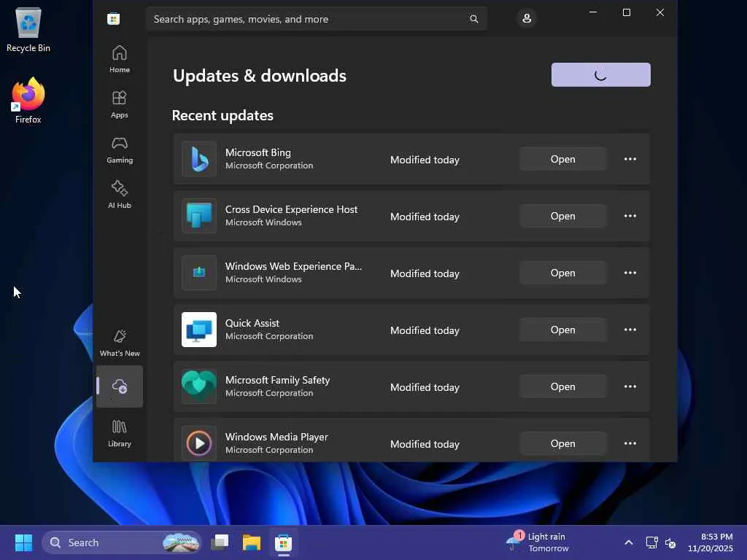
Task: Click Open next to Quick Assist
Action: pos(563,330)
